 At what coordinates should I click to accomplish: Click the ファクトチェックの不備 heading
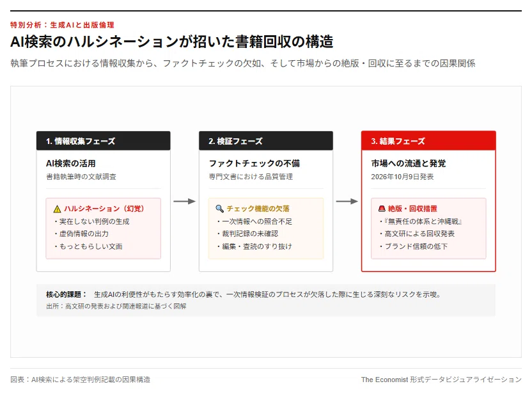point(254,163)
